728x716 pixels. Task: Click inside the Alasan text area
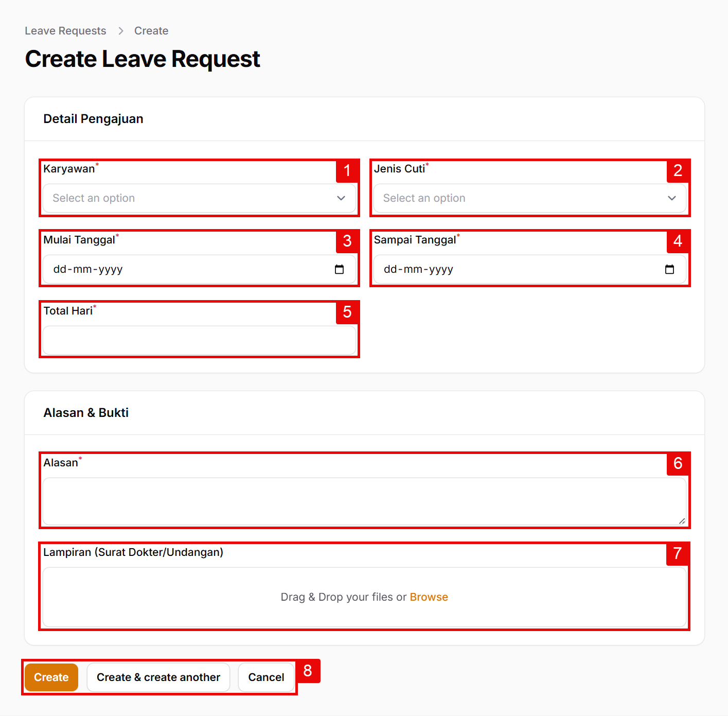(x=364, y=501)
